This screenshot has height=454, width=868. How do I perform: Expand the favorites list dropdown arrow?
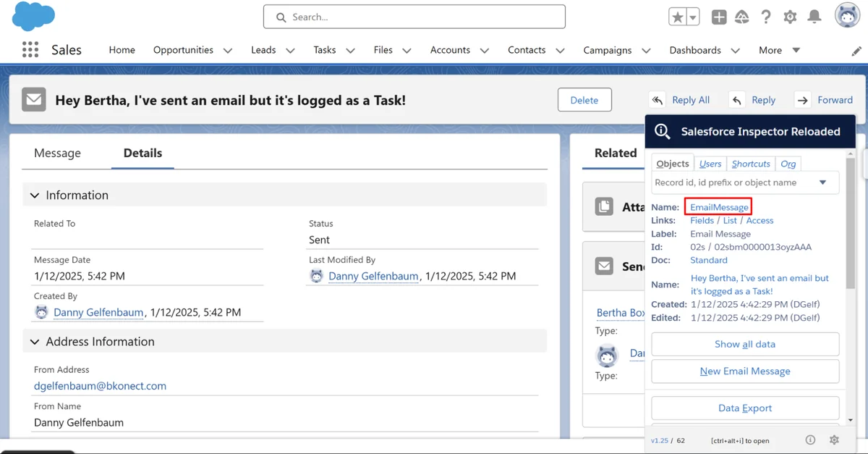(x=693, y=17)
